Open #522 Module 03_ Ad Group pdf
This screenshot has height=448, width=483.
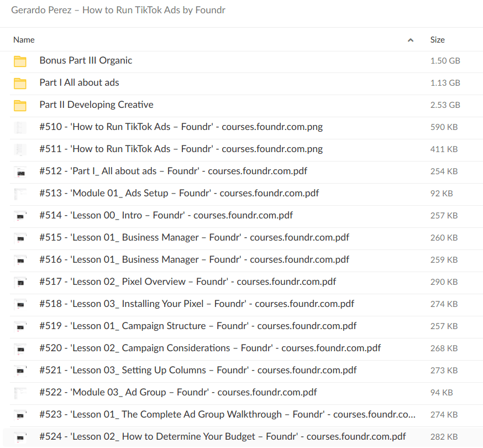coord(179,392)
